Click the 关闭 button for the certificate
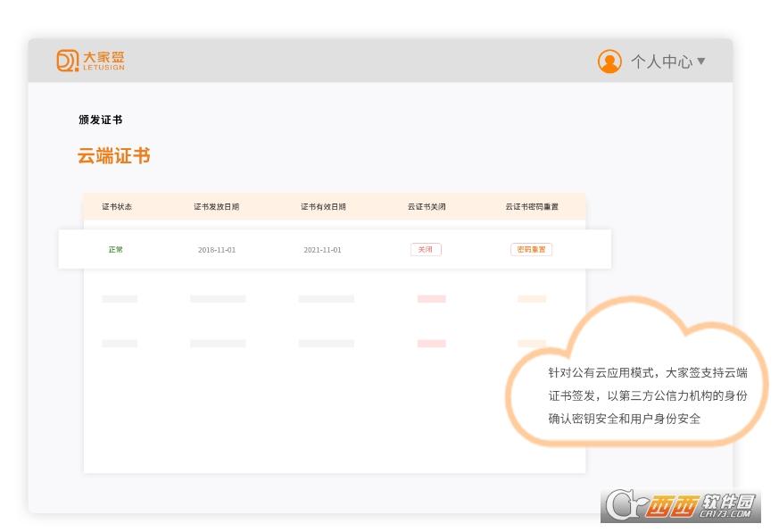 426,250
